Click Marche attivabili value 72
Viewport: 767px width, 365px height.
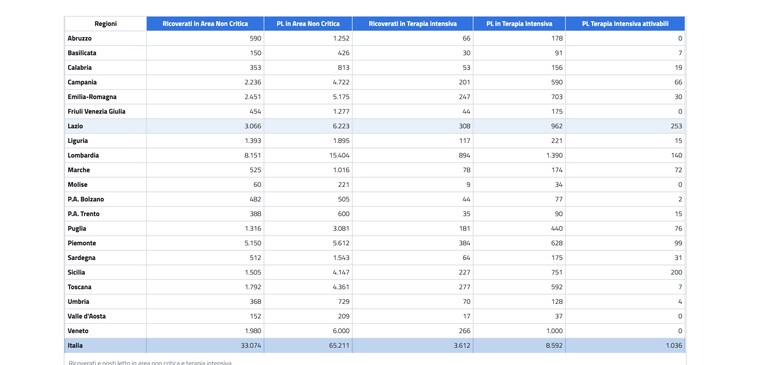679,170
